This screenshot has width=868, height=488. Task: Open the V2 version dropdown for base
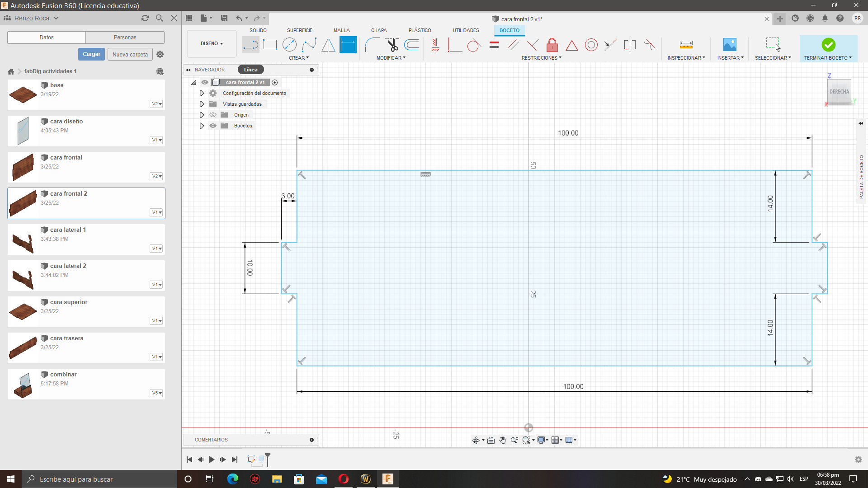(156, 104)
